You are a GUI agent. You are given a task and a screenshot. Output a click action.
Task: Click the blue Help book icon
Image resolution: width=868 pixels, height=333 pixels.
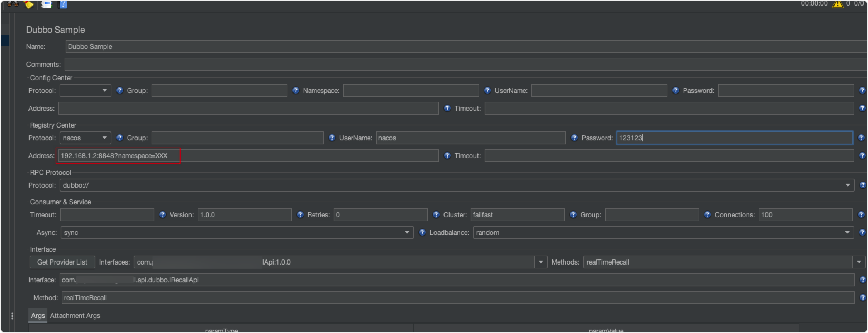coord(63,4)
